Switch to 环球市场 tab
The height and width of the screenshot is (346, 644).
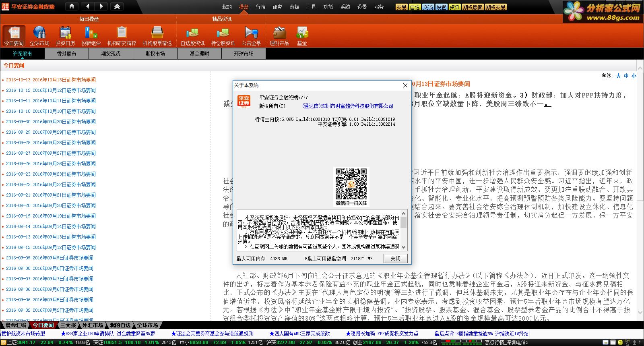click(244, 54)
